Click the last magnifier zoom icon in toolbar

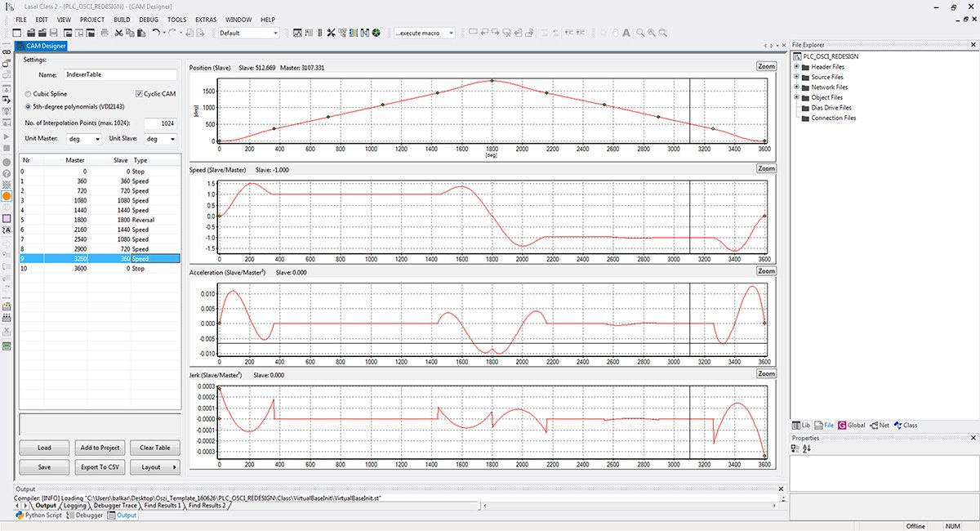click(663, 33)
